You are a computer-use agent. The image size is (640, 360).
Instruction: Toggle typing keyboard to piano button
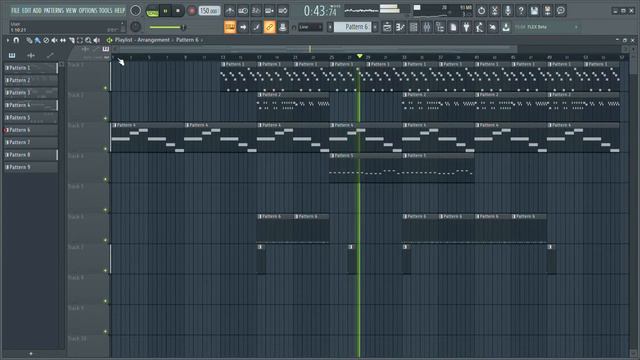pyautogui.click(x=230, y=27)
